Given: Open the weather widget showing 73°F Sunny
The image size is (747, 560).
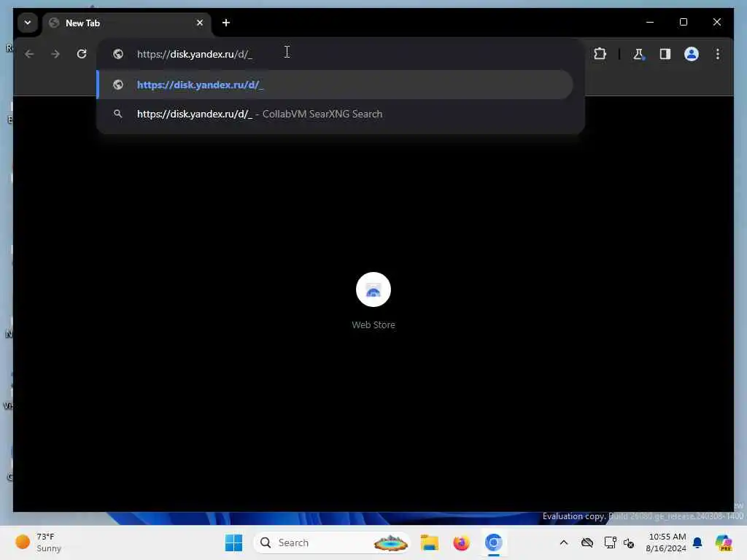Looking at the screenshot, I should click(x=38, y=542).
